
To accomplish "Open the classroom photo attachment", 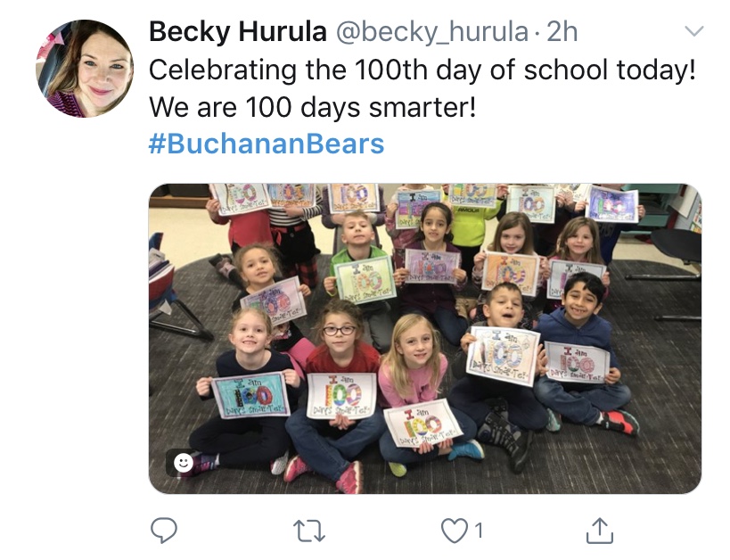I will pos(424,339).
